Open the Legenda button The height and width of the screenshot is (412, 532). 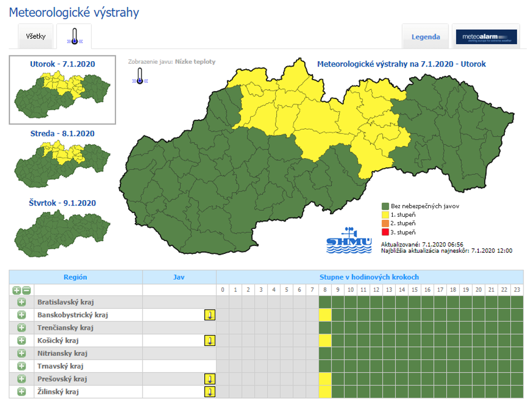[x=426, y=37]
